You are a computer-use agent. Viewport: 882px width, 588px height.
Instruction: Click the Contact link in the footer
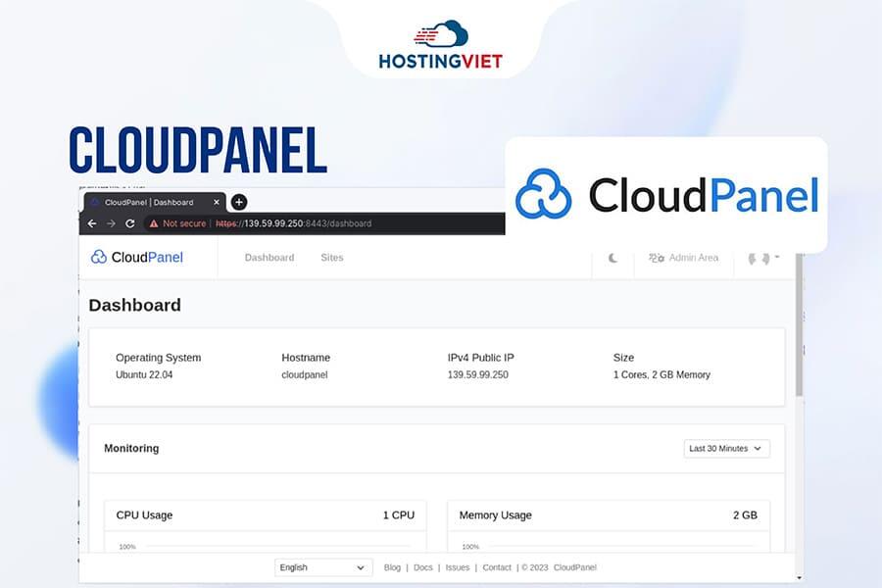point(496,566)
